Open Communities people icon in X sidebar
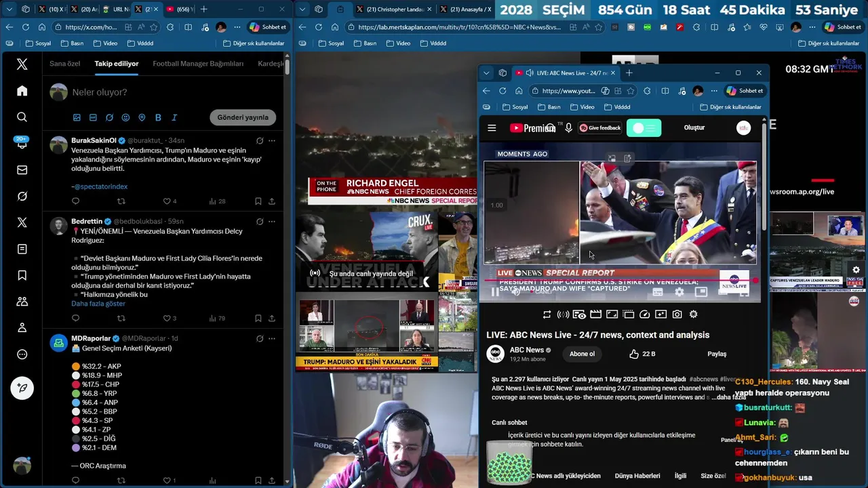 click(22, 302)
